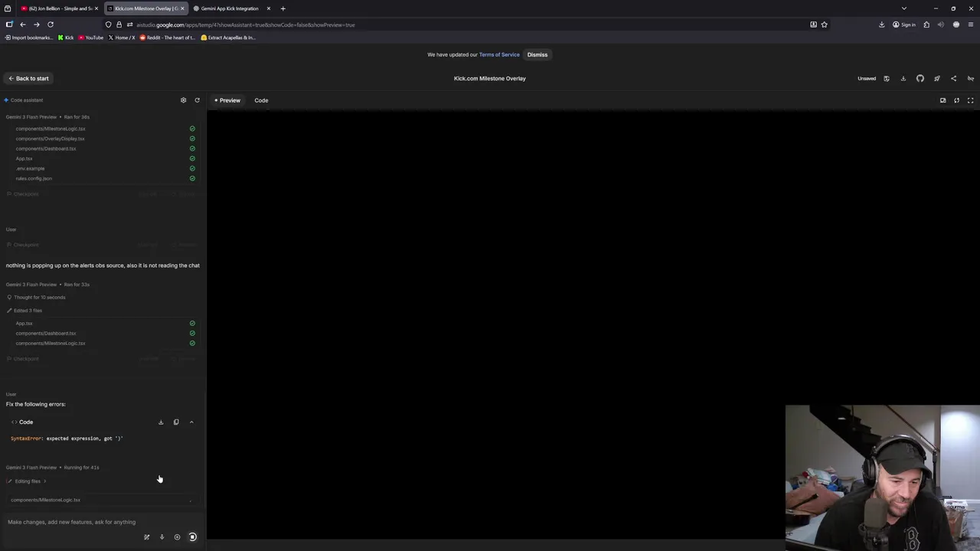
Task: Click the save app icon next to Unsaved
Action: [887, 78]
